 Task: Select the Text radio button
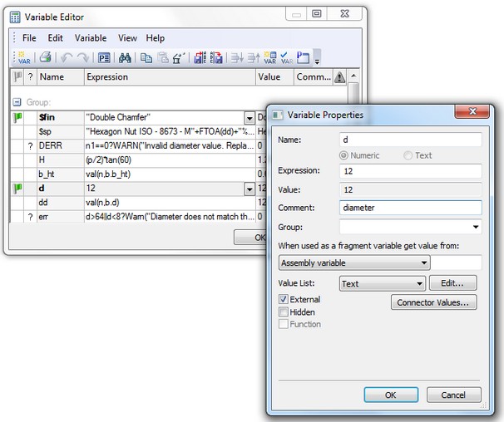(408, 155)
